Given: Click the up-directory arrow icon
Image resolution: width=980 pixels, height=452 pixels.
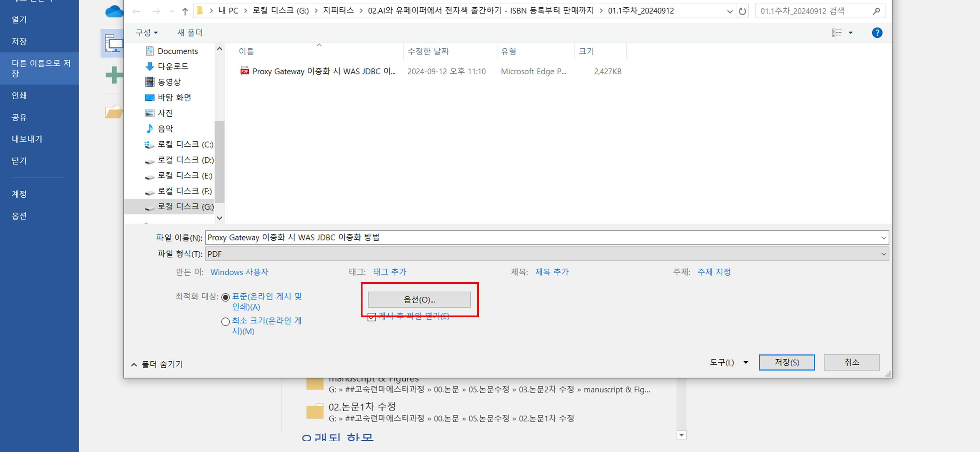Looking at the screenshot, I should (185, 11).
